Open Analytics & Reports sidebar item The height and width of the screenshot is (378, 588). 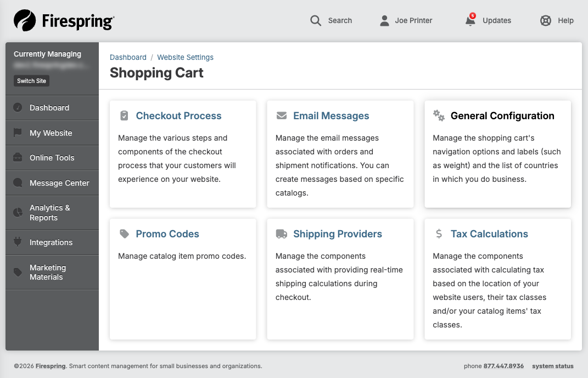(52, 213)
